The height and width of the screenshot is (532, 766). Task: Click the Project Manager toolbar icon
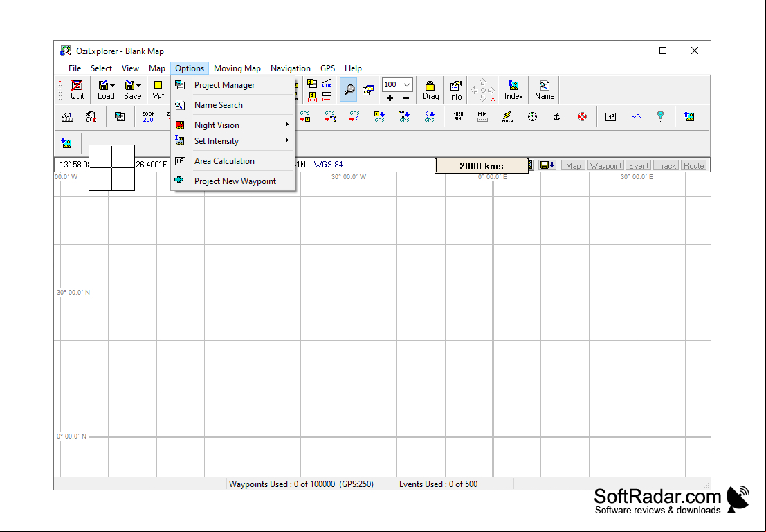[x=119, y=117]
